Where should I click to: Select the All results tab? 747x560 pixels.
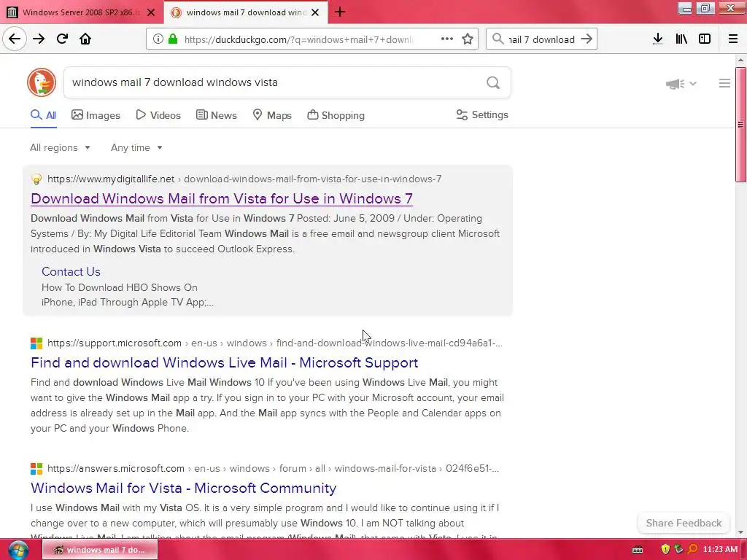tap(43, 115)
